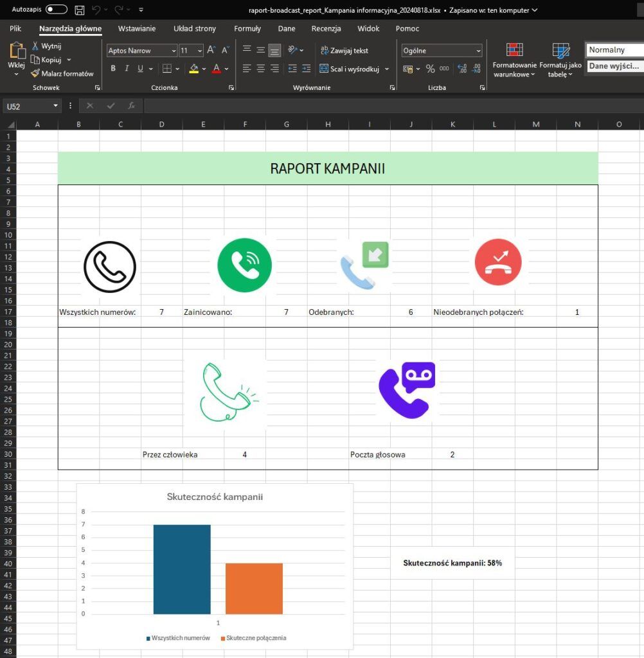Viewport: 644px width, 658px height.
Task: Switch to the Wstawianie tab
Action: point(137,28)
